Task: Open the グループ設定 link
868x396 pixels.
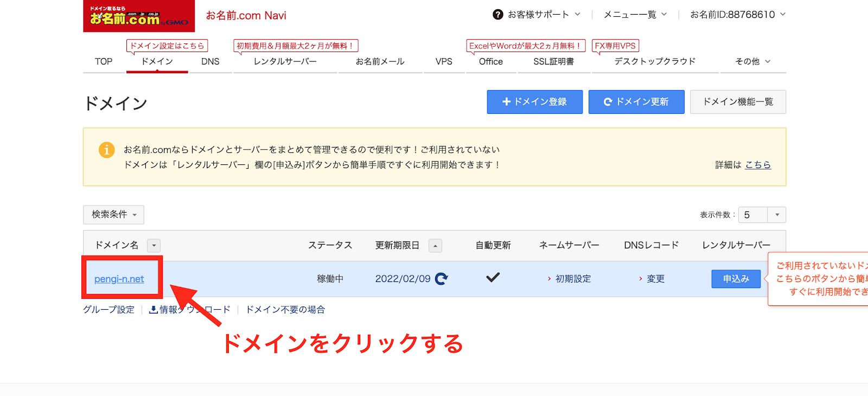Action: [108, 310]
